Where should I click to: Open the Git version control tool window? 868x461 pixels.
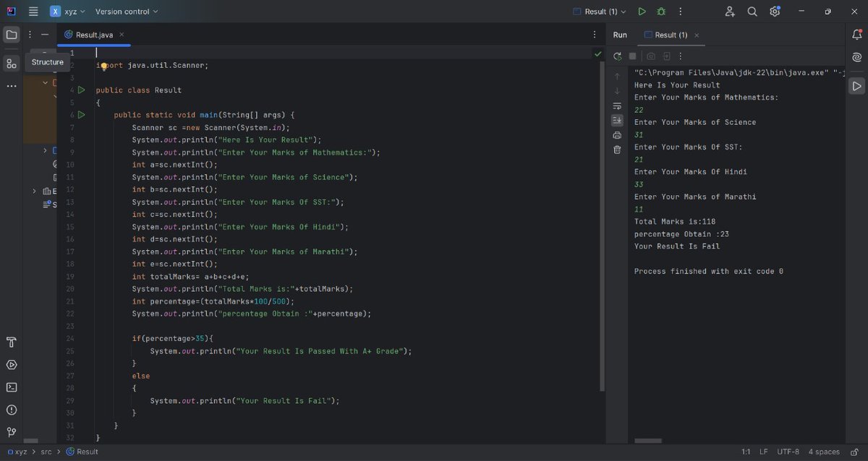(x=12, y=432)
